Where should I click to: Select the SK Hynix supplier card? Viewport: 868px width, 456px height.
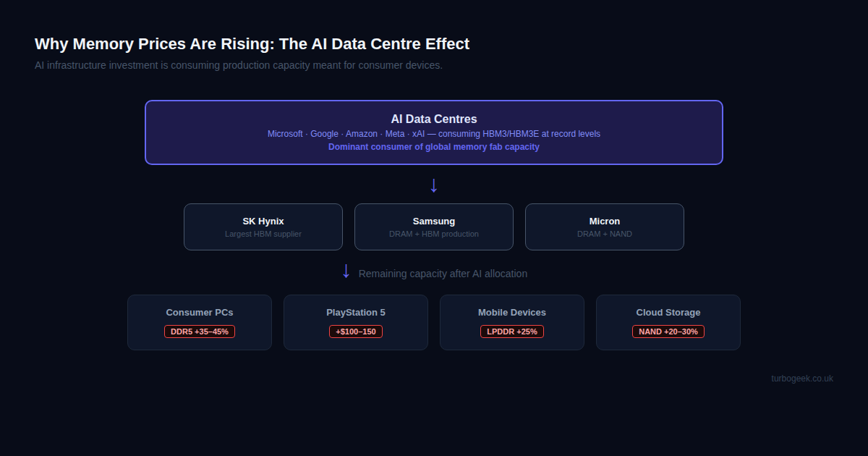[263, 227]
